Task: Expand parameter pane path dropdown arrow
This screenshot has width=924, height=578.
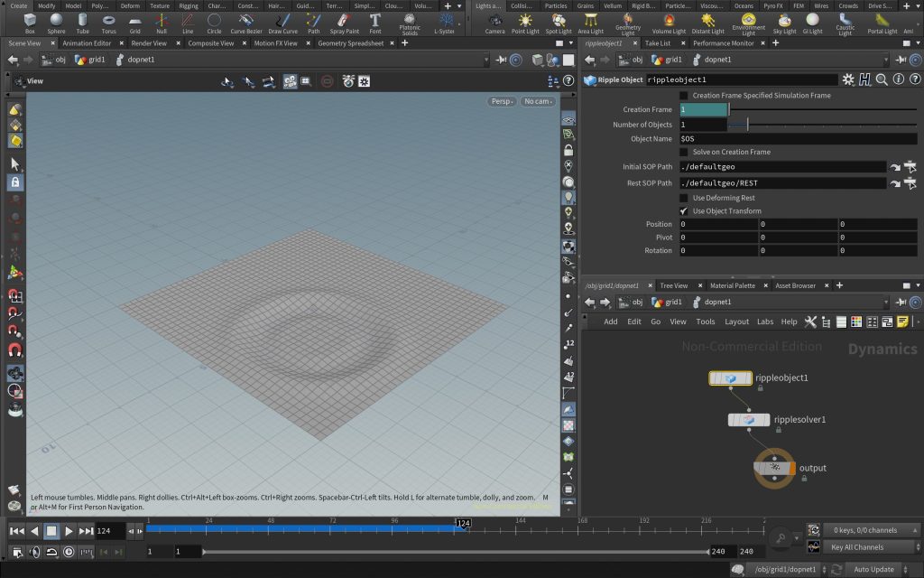Action: [x=886, y=60]
